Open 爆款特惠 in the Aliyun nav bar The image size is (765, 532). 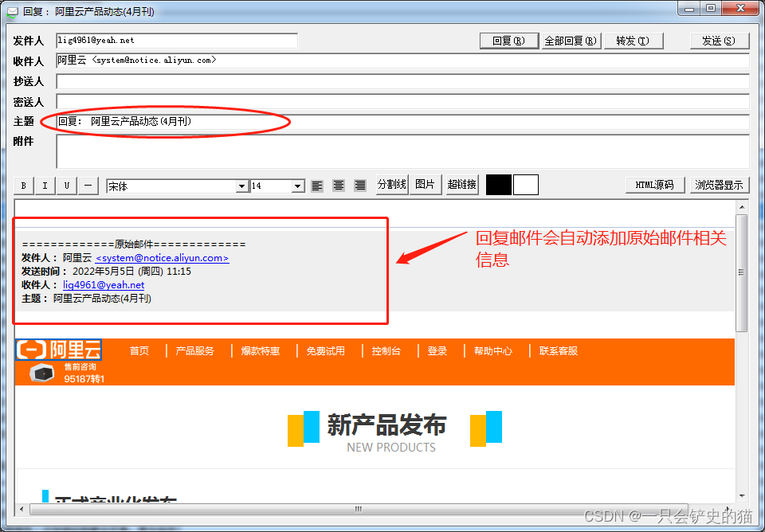click(x=260, y=351)
